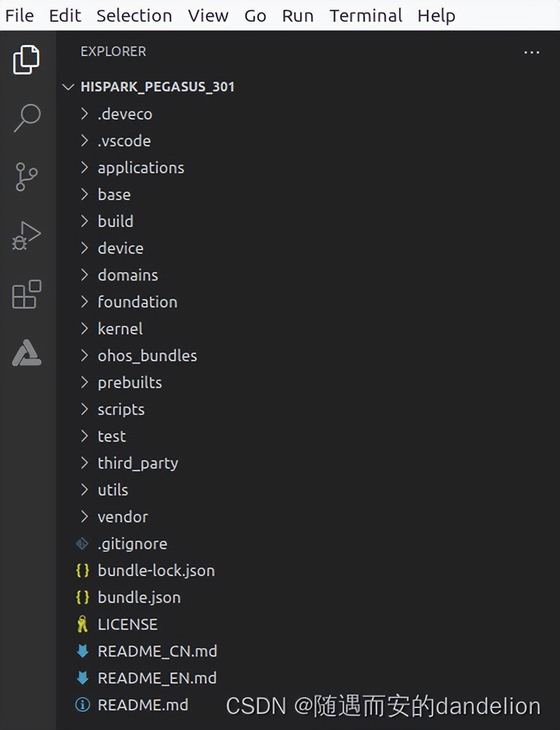Viewport: 560px width, 730px height.
Task: Open the Run and Debug icon
Action: pyautogui.click(x=26, y=236)
